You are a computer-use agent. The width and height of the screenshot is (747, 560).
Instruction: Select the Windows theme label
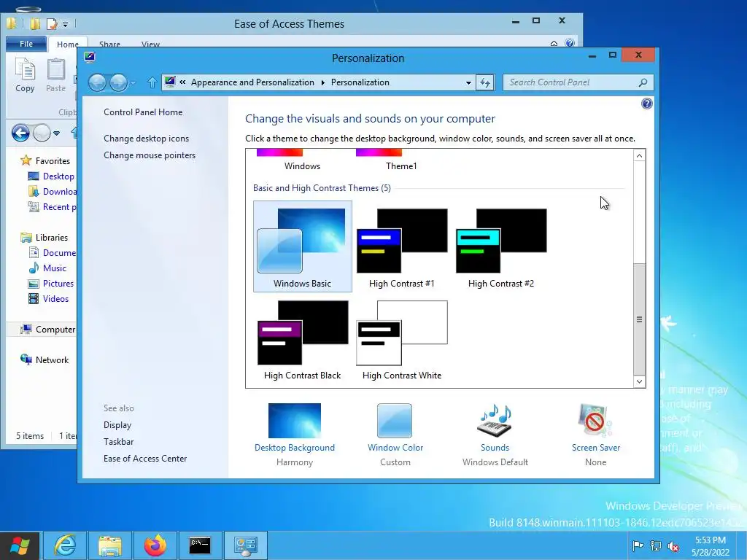coord(302,166)
